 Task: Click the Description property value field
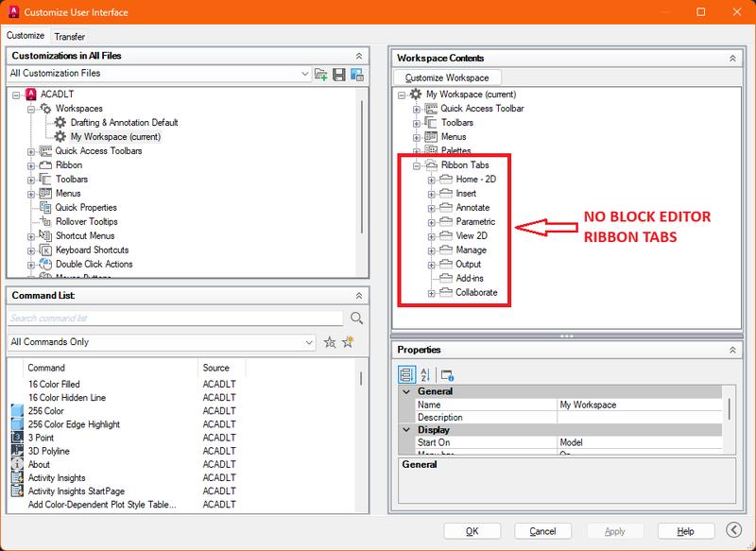coord(640,418)
